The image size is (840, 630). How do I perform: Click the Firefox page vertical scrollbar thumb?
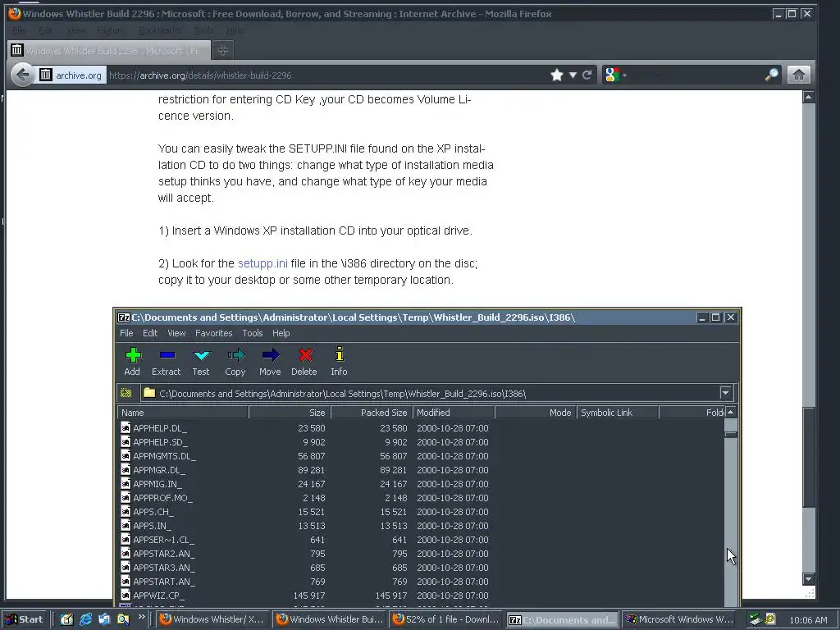coord(808,457)
